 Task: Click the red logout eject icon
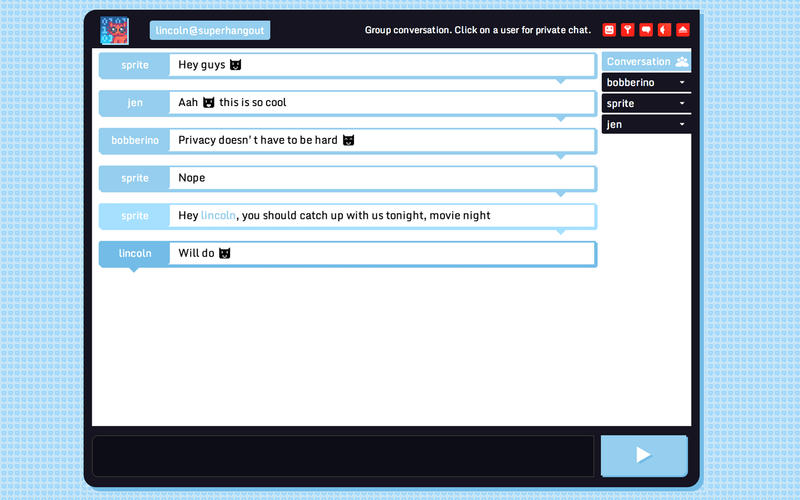683,30
